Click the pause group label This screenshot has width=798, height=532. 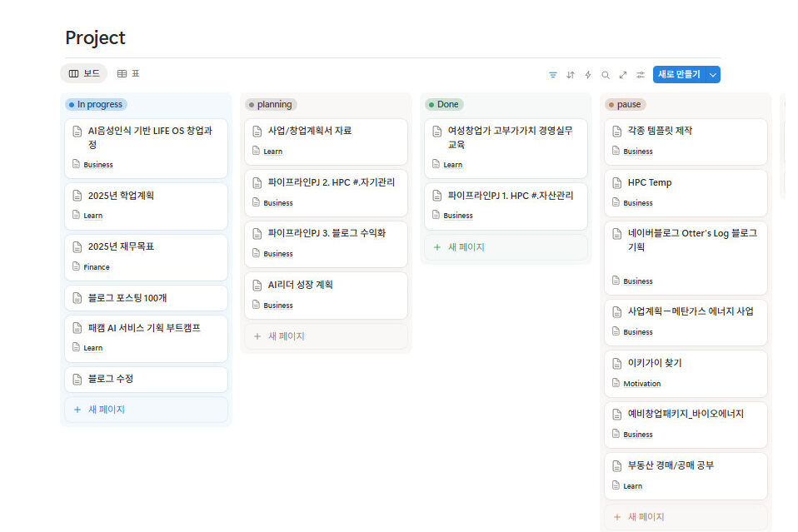[626, 105]
